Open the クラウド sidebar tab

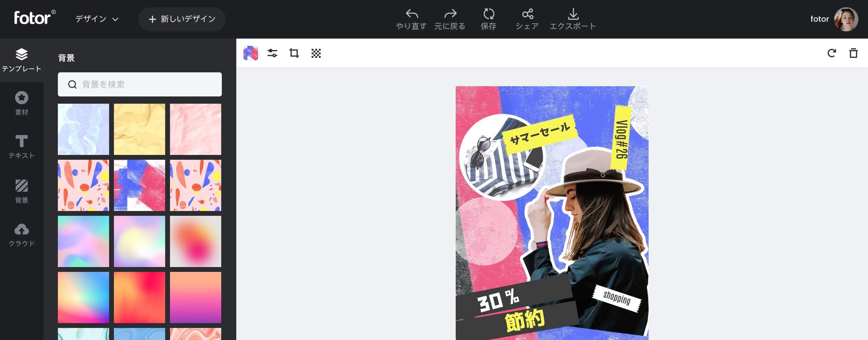[22, 235]
